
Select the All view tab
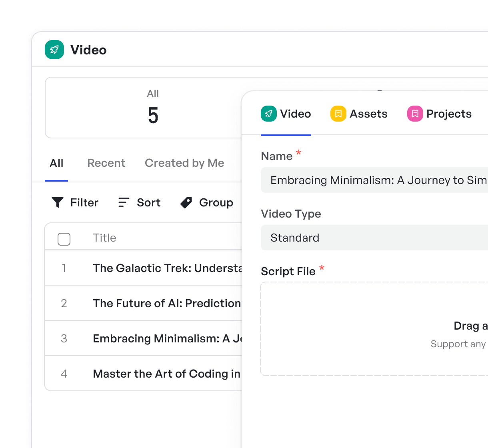56,163
